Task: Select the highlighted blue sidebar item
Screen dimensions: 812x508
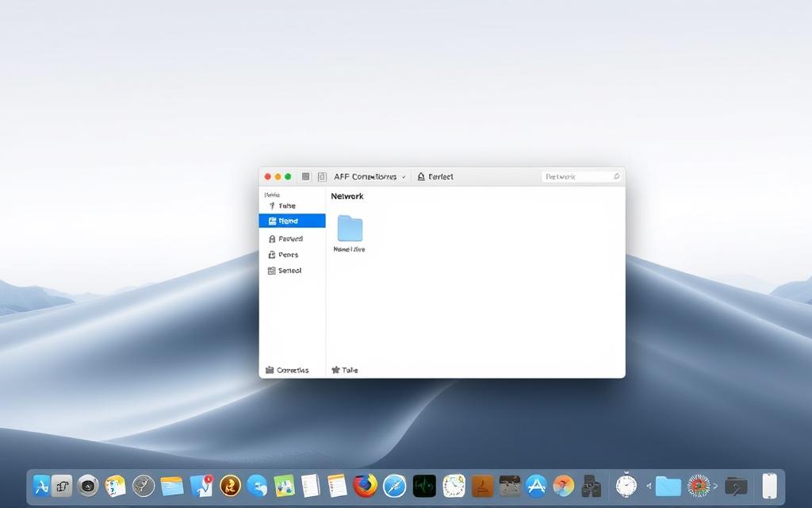Action: coord(292,221)
